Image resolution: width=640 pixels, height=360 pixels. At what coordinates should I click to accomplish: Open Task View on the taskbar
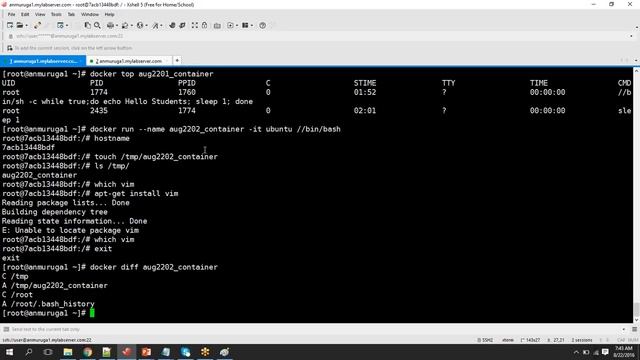(48, 352)
